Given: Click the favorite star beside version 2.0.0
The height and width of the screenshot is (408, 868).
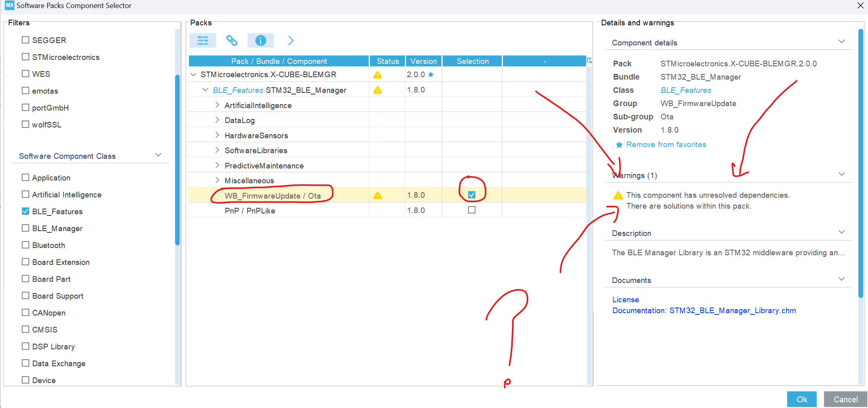Looking at the screenshot, I should coord(431,74).
